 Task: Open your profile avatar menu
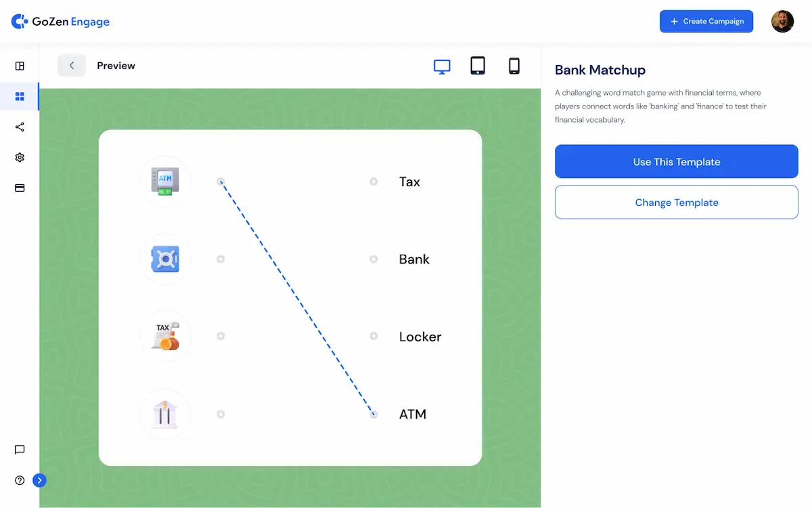click(x=782, y=21)
